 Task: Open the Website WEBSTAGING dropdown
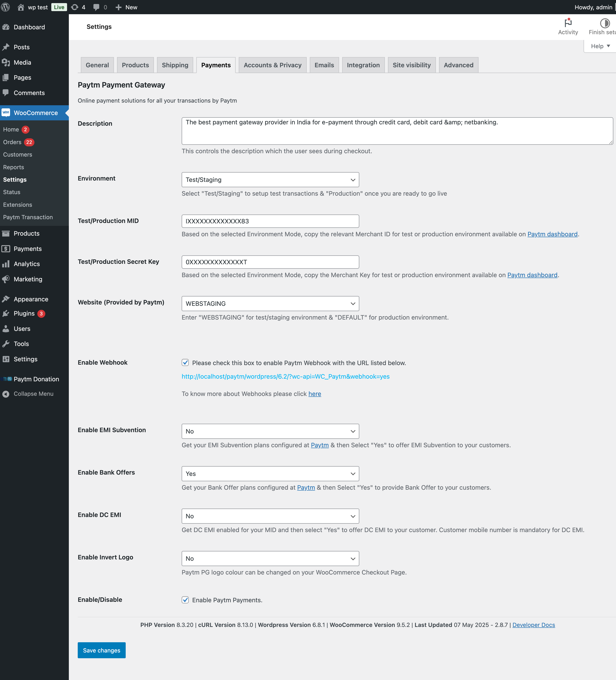pos(270,304)
